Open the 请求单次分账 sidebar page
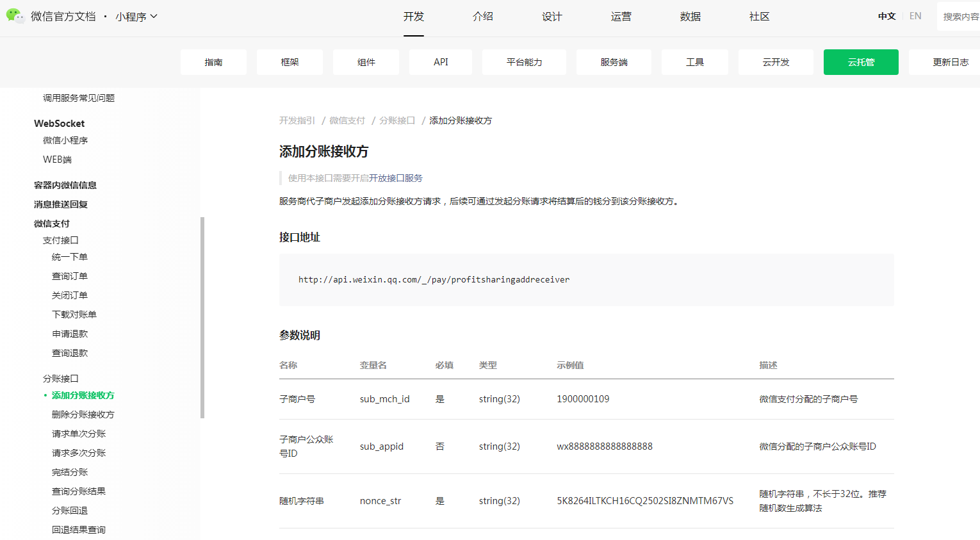The height and width of the screenshot is (540, 980). pyautogui.click(x=79, y=434)
